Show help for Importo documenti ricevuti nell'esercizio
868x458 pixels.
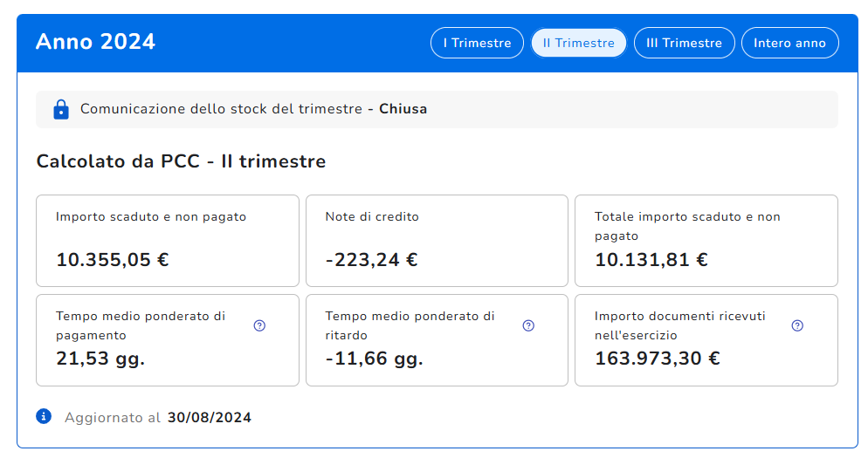tap(797, 325)
